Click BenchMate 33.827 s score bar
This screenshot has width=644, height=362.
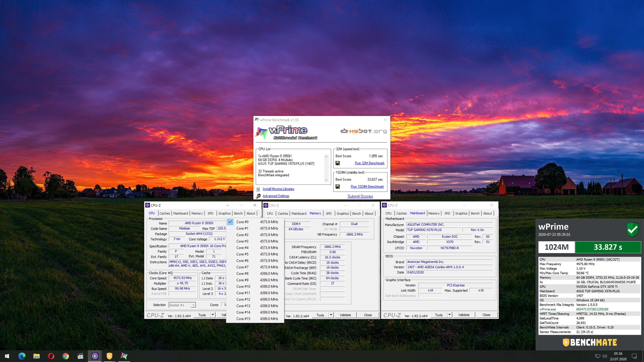[x=608, y=247]
